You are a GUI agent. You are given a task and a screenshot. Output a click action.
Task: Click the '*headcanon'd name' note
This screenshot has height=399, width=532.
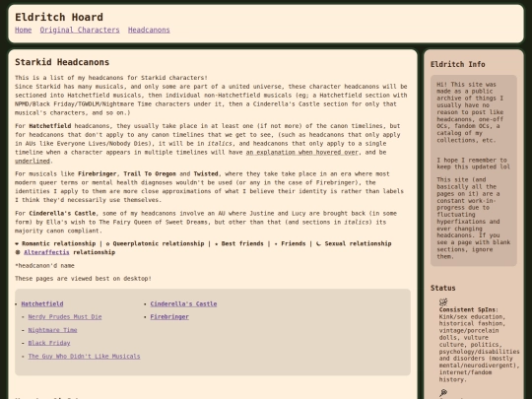tap(44, 266)
